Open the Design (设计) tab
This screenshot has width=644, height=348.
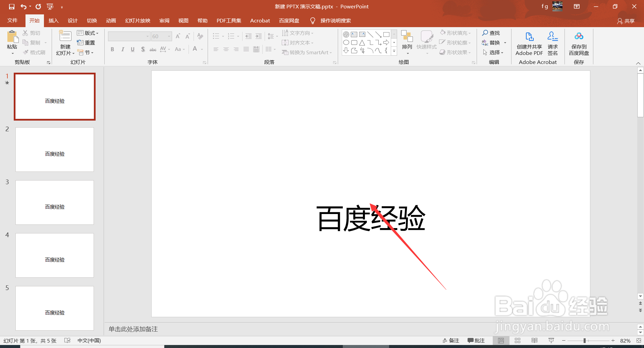point(73,20)
